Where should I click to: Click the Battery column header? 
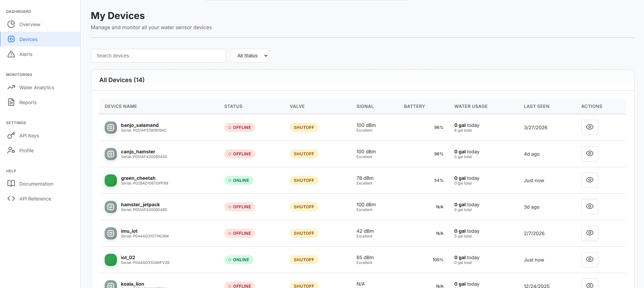point(414,106)
